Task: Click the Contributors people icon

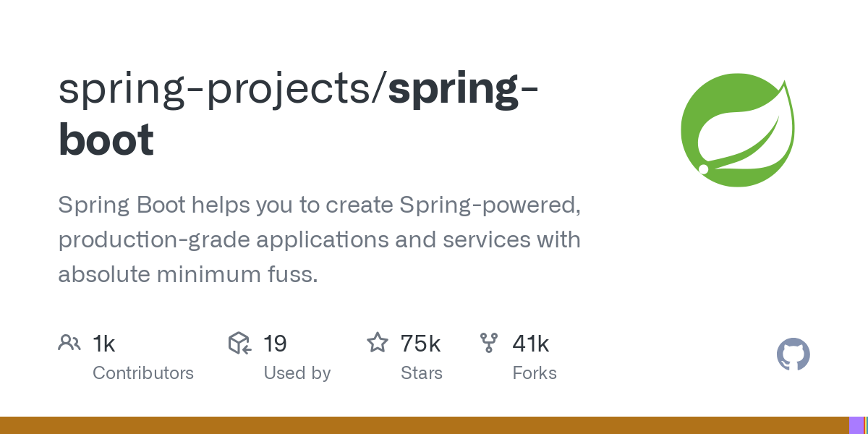Action: pos(69,343)
